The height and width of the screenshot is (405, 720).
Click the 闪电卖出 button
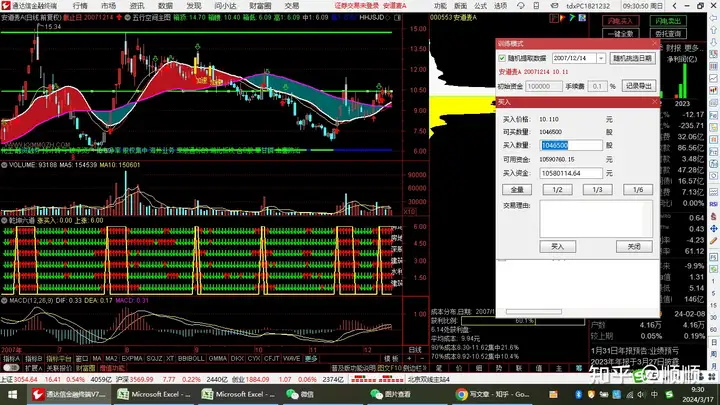(668, 21)
